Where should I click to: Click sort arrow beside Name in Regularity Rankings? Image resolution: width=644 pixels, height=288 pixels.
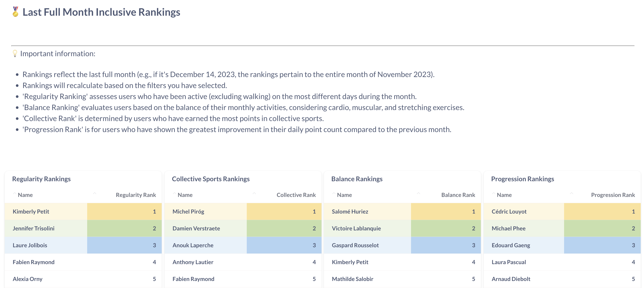(x=15, y=194)
